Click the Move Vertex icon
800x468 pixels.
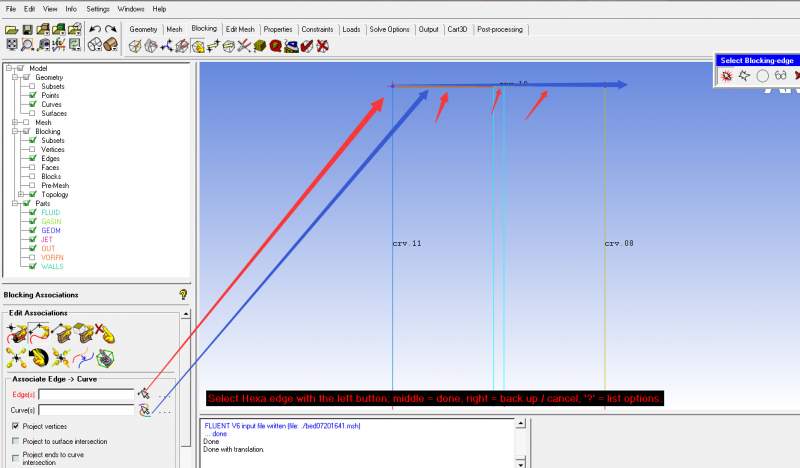(213, 46)
